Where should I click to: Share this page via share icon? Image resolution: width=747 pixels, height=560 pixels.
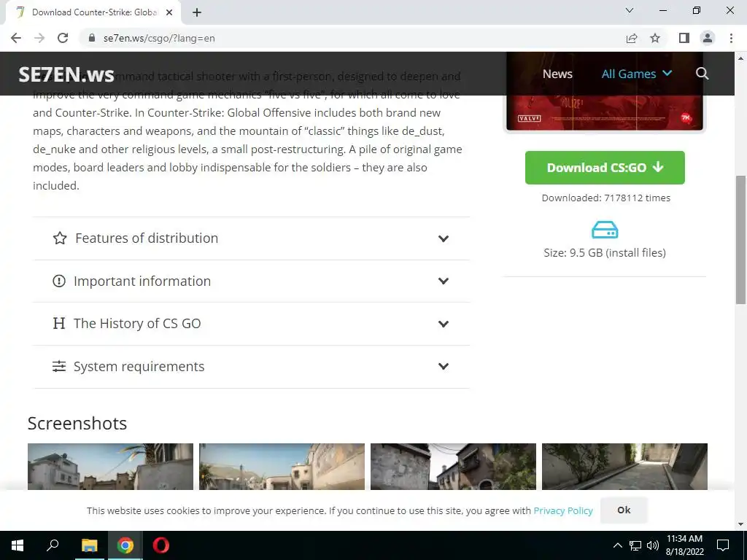click(x=632, y=38)
